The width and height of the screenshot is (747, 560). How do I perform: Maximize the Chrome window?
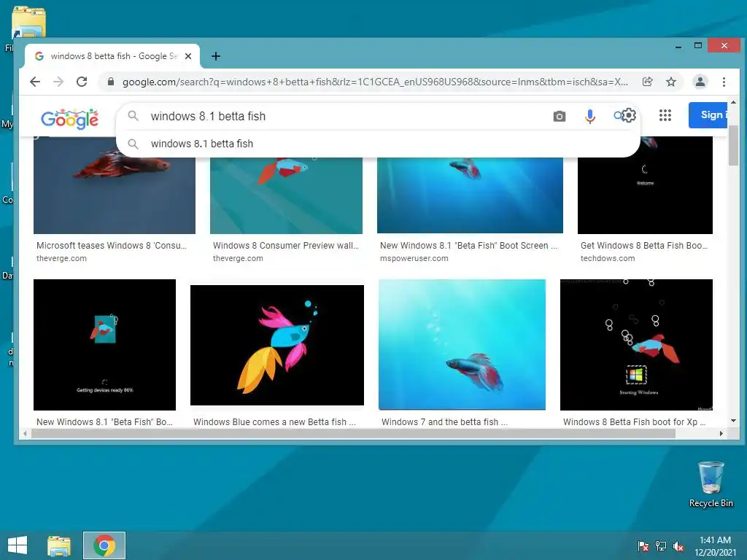coord(698,46)
